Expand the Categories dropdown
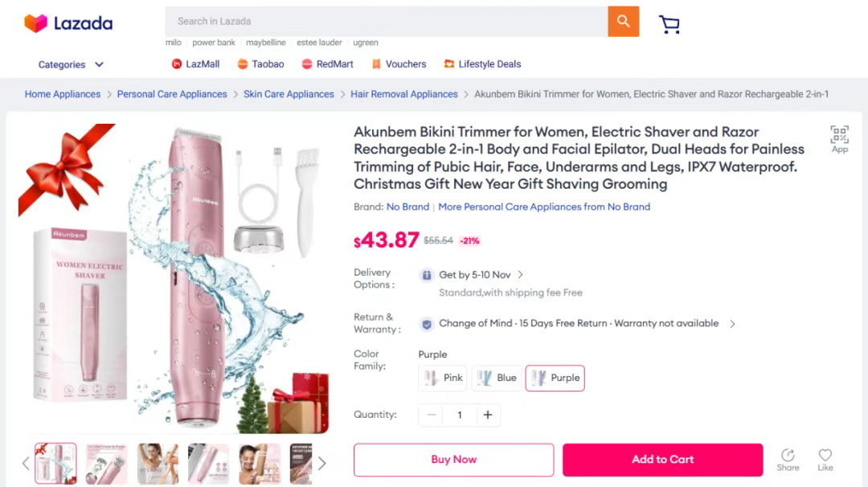Screen dimensions: 868x487 pyautogui.click(x=71, y=65)
